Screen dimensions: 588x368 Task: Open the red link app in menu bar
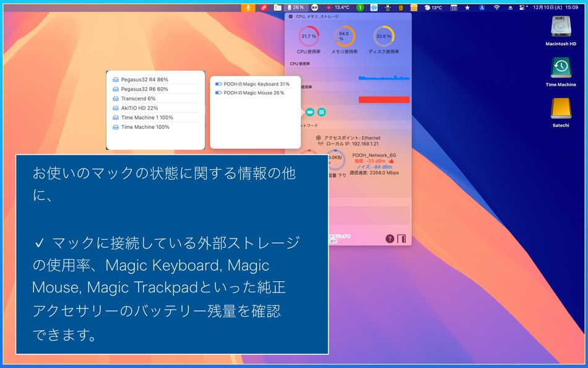pos(264,7)
